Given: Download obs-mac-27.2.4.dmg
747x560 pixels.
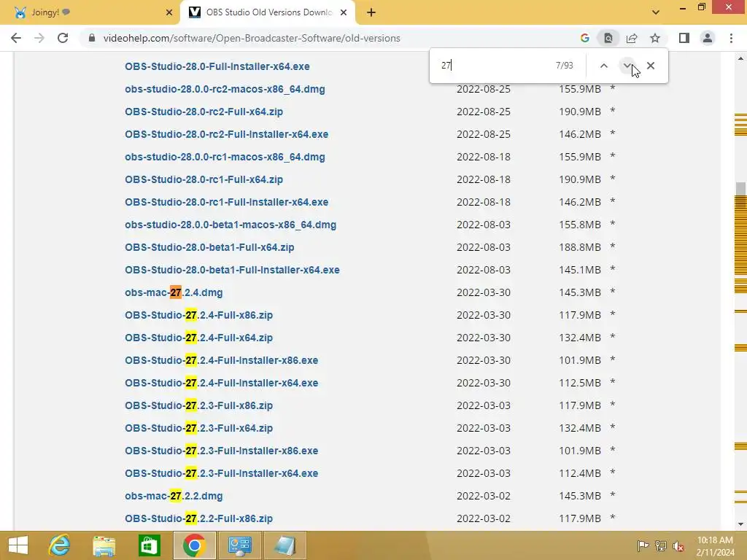Looking at the screenshot, I should (x=174, y=292).
